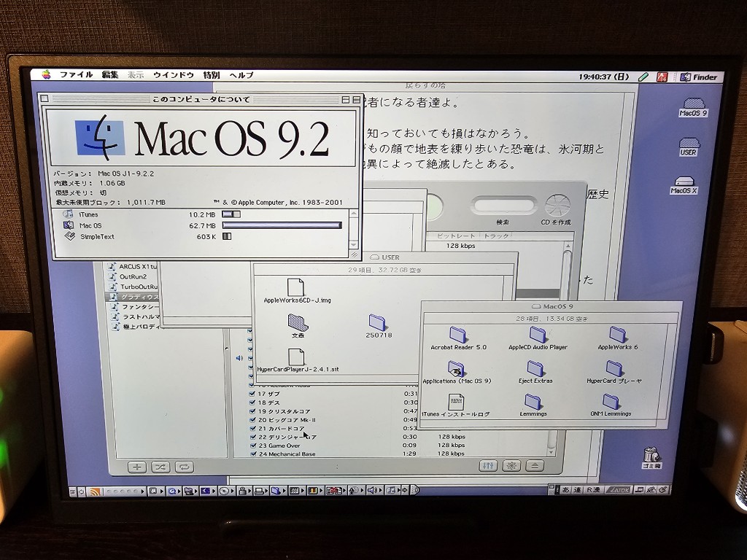The width and height of the screenshot is (747, 560).
Task: Open the iTunes インストールログ document
Action: [456, 405]
